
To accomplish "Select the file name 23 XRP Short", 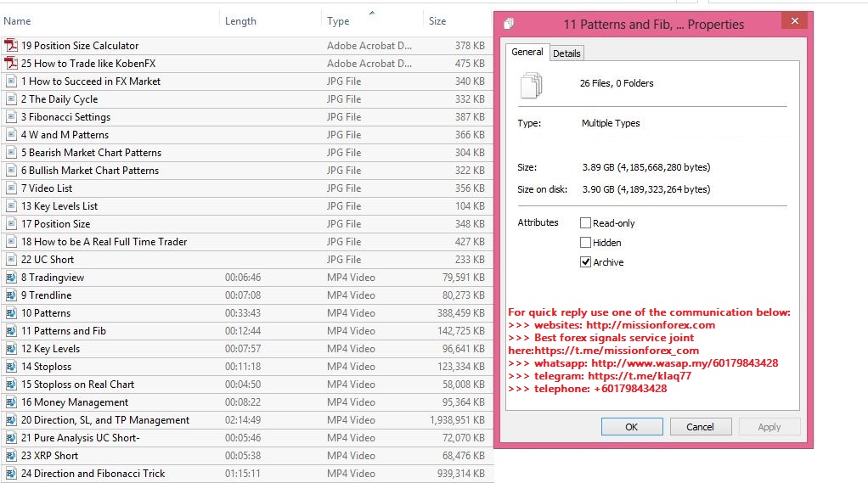I will (49, 456).
